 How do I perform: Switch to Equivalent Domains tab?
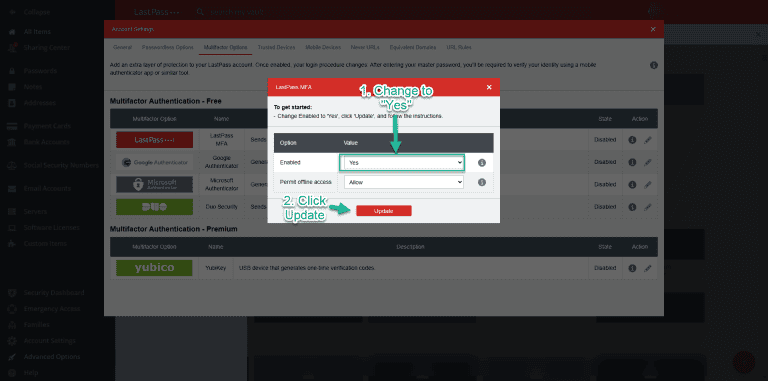(x=412, y=48)
